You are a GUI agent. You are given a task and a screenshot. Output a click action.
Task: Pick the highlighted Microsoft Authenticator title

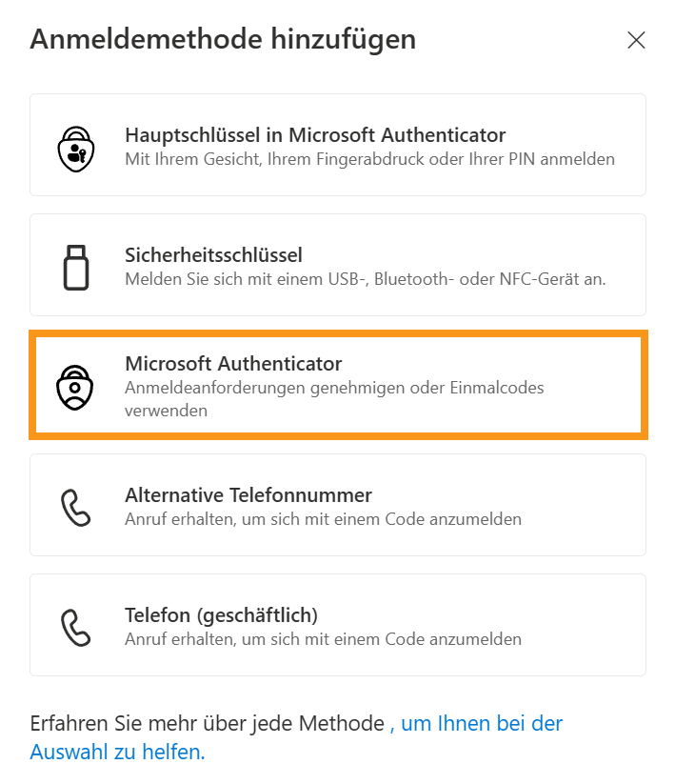[x=233, y=364]
